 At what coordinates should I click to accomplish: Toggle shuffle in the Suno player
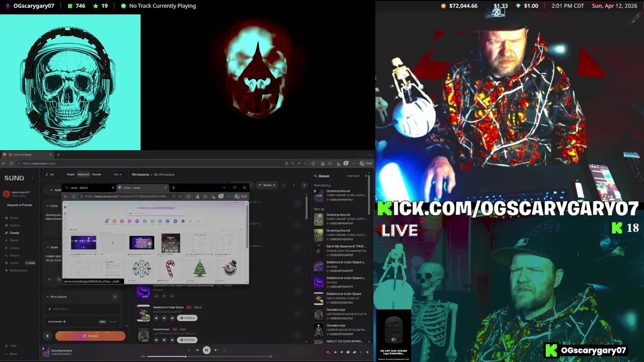(x=189, y=350)
